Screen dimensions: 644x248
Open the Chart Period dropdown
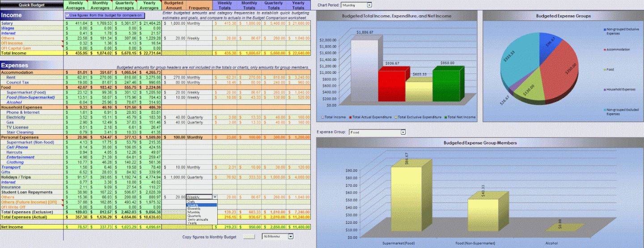click(369, 5)
